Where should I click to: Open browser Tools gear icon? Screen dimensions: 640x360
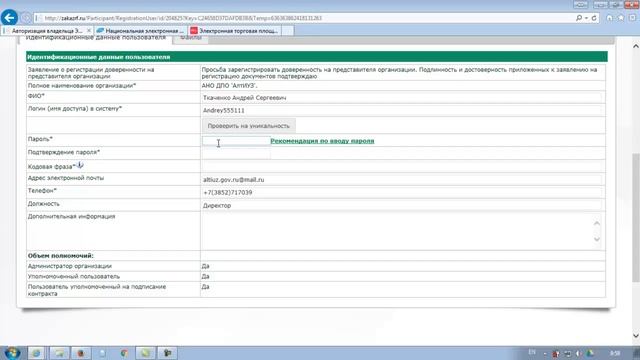point(632,18)
